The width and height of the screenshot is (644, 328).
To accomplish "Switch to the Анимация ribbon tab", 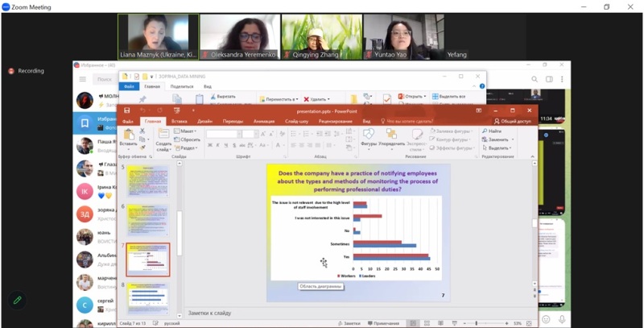I will click(264, 121).
